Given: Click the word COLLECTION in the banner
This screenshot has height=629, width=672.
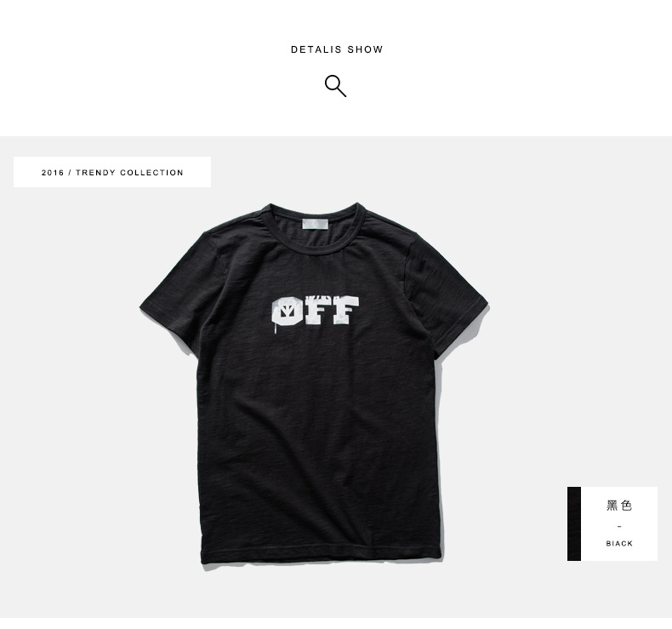Looking at the screenshot, I should [151, 173].
